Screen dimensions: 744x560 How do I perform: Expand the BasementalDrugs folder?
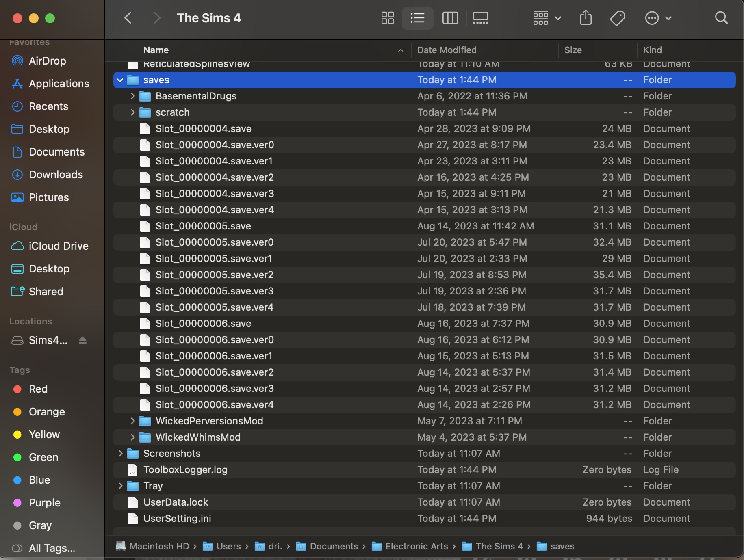click(132, 96)
